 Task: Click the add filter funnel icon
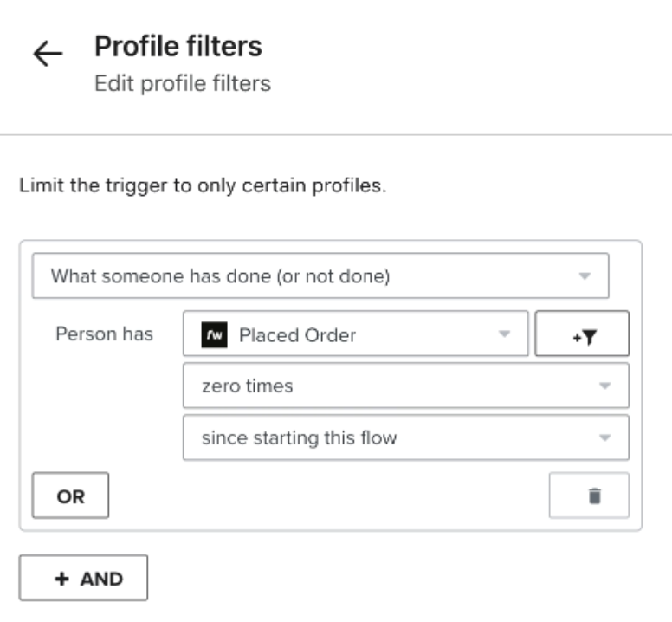coord(582,335)
